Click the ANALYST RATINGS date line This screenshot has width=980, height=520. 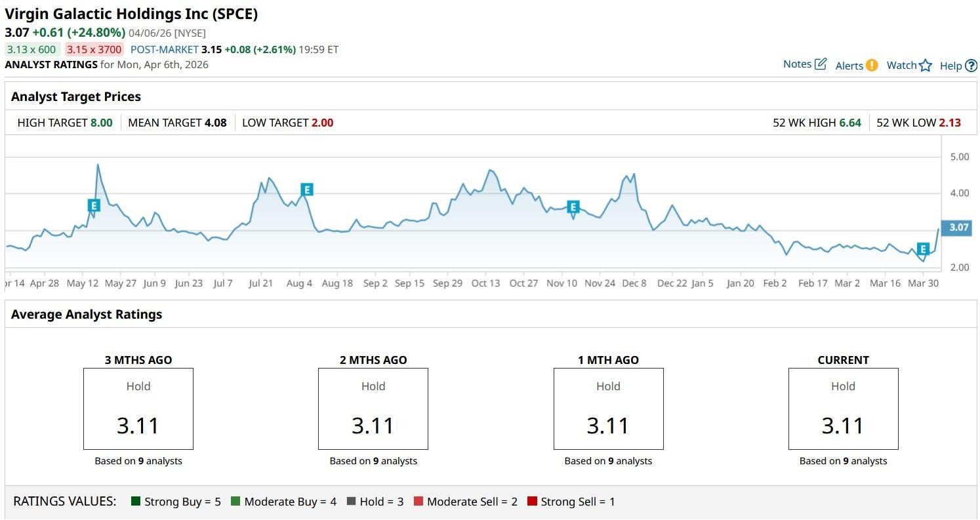(106, 64)
